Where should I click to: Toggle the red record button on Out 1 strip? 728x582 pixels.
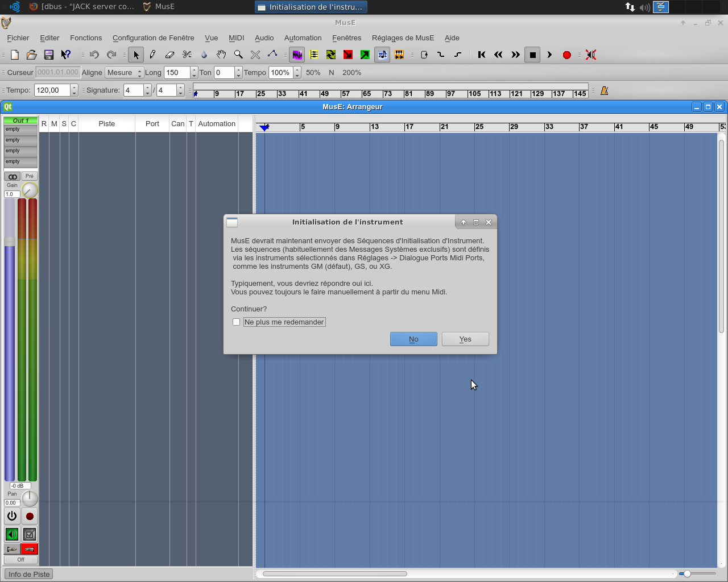tap(30, 516)
